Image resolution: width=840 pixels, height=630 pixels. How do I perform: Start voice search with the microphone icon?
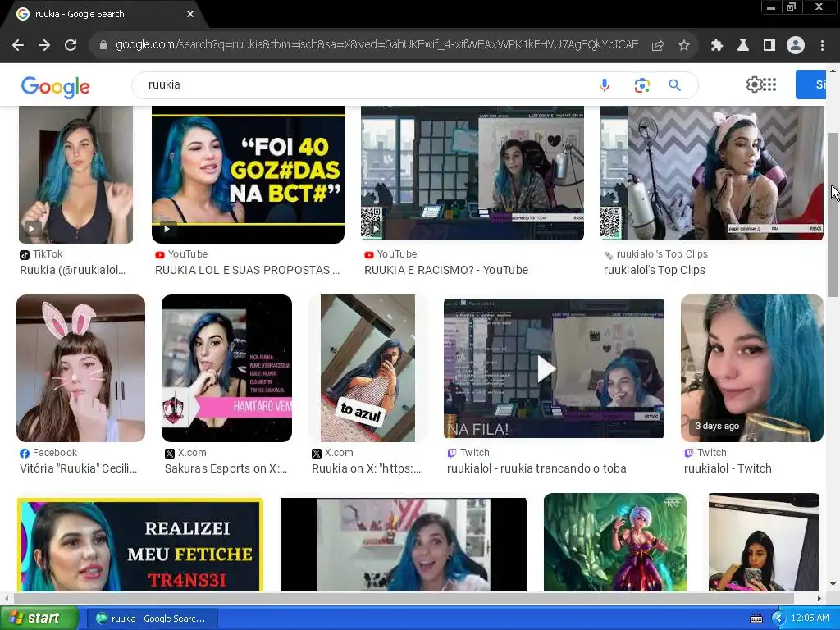(605, 85)
